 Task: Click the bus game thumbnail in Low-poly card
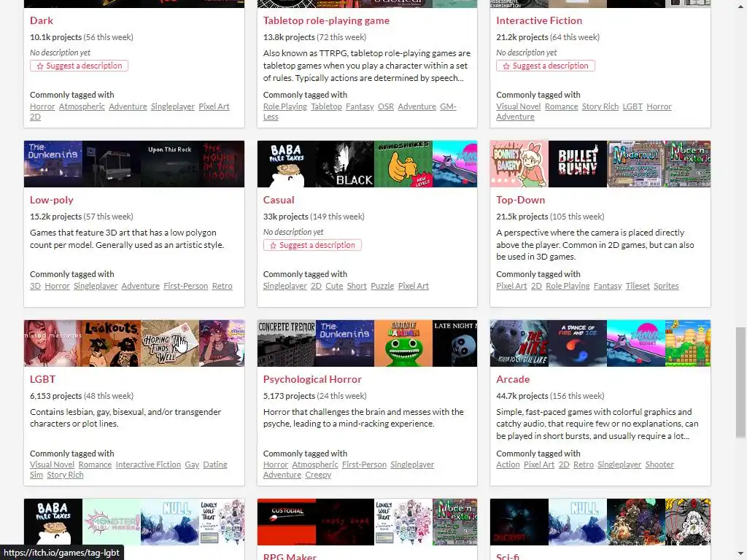[x=112, y=164]
